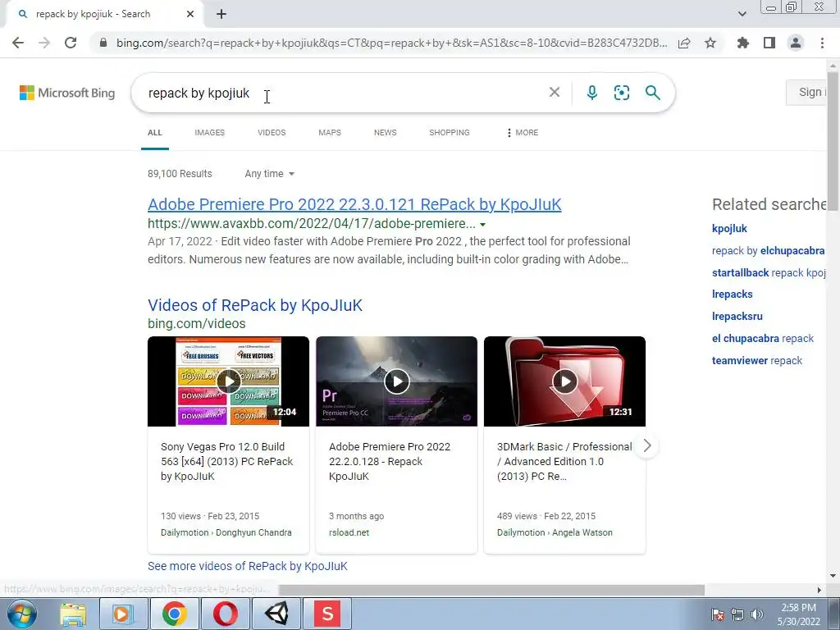840x630 pixels.
Task: Open the red S app in taskbar
Action: 327,614
